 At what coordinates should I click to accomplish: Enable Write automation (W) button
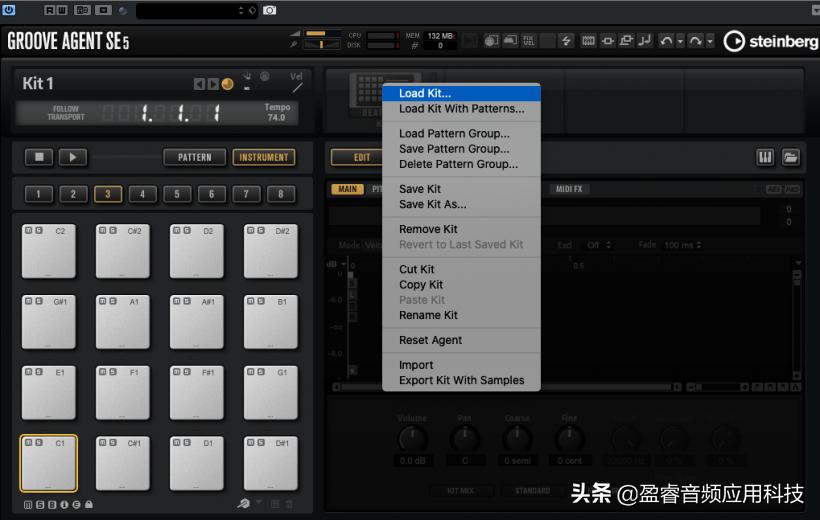coord(62,10)
